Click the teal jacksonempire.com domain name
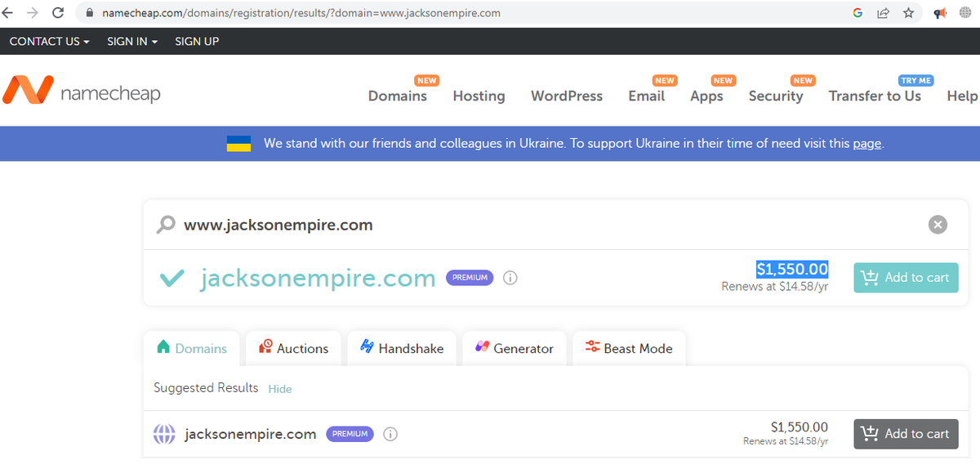 point(318,279)
